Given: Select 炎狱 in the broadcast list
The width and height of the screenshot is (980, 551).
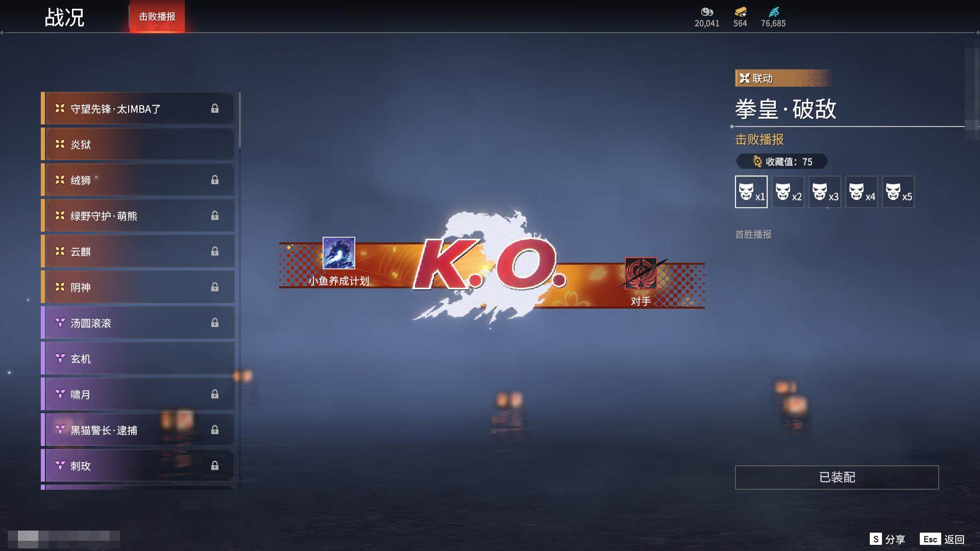Looking at the screenshot, I should (x=138, y=144).
